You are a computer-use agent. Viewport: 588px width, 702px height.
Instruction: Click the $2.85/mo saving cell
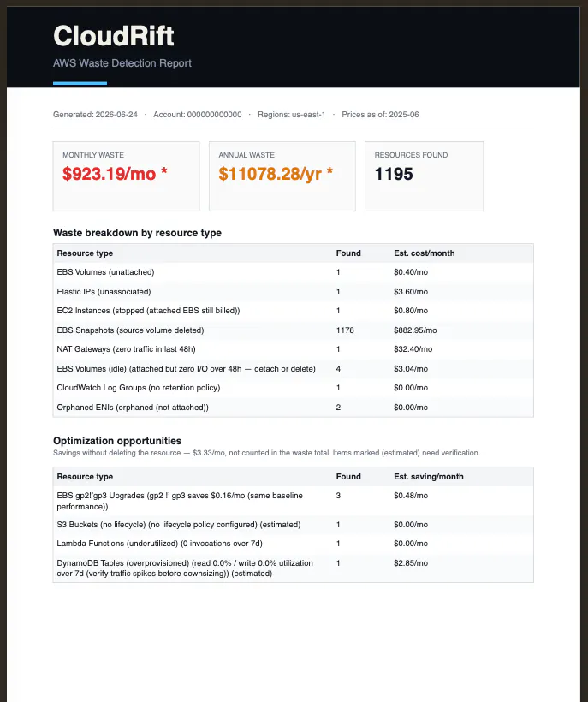click(x=411, y=563)
